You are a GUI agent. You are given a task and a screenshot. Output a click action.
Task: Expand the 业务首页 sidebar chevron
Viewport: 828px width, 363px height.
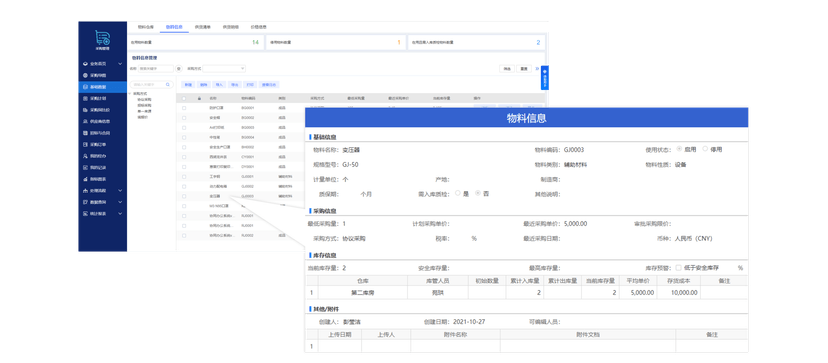pyautogui.click(x=120, y=64)
